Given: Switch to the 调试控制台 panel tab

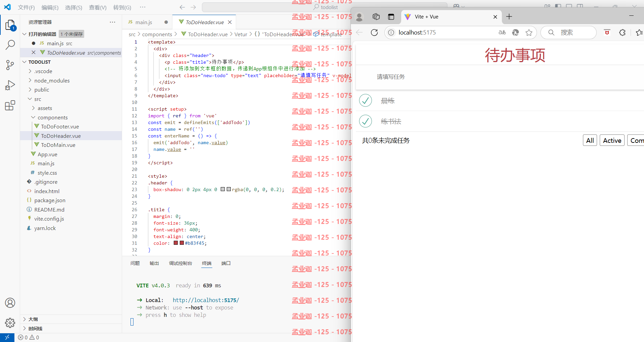Looking at the screenshot, I should pos(180,263).
